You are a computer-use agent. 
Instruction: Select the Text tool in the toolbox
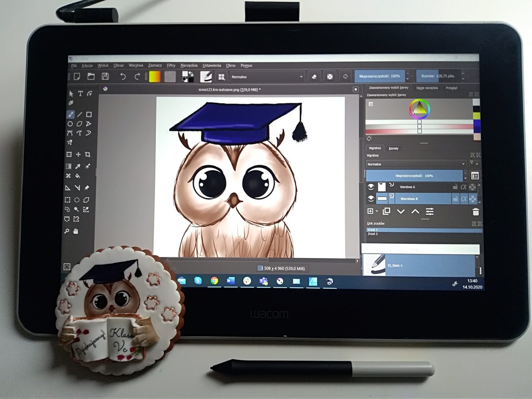(80, 94)
